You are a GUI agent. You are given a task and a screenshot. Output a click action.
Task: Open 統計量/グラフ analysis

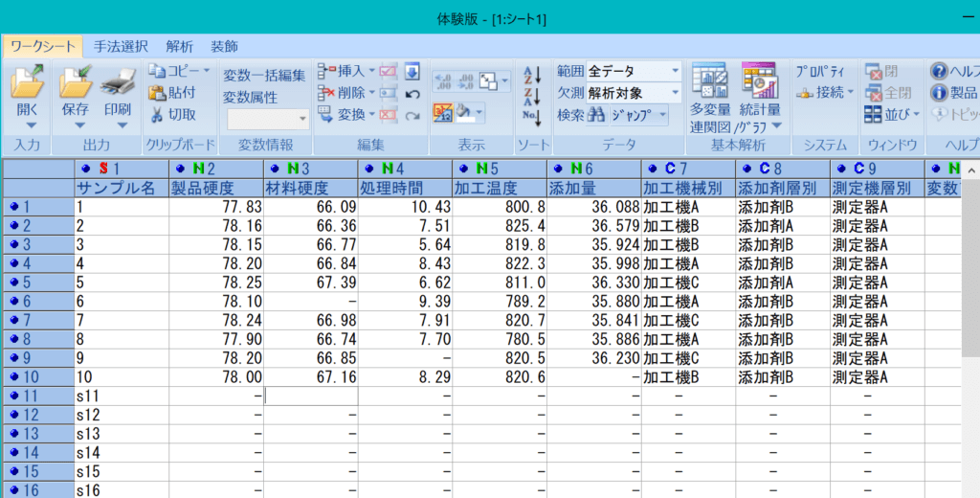tap(759, 97)
